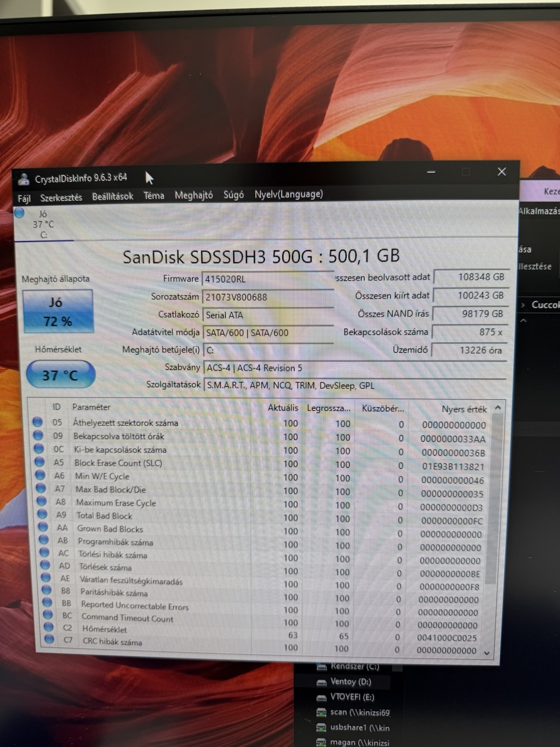This screenshot has height=747, width=560.
Task: Click the Paraméter column header
Action: pos(91,407)
